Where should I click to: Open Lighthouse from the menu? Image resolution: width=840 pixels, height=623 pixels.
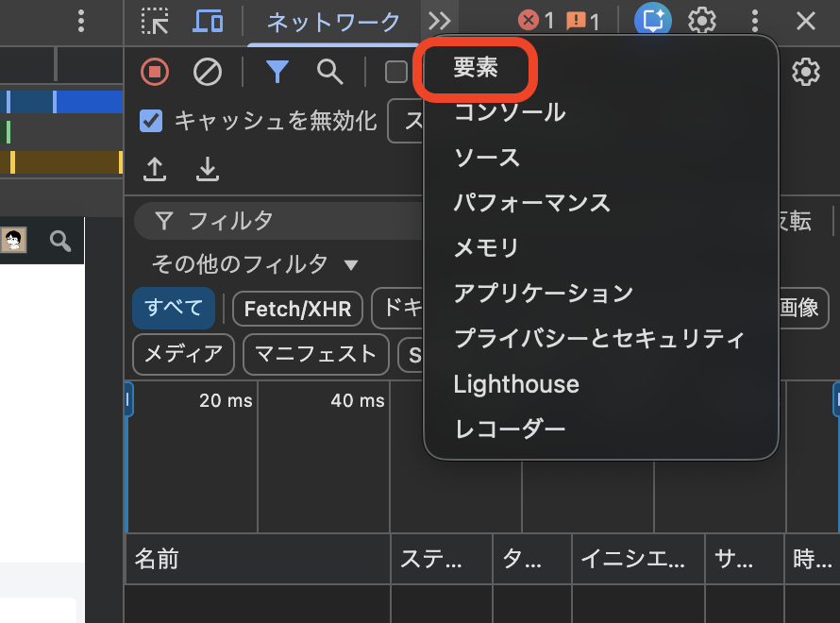[516, 384]
